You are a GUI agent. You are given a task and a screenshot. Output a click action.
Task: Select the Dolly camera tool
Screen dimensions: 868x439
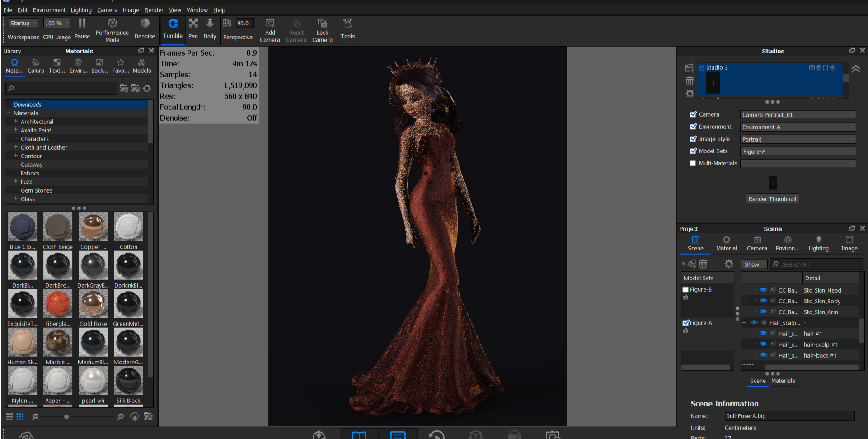click(x=210, y=28)
